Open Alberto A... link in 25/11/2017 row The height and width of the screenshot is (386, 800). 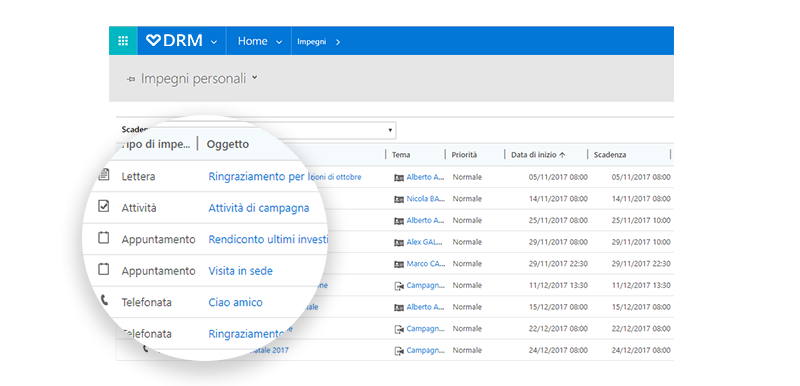point(426,221)
